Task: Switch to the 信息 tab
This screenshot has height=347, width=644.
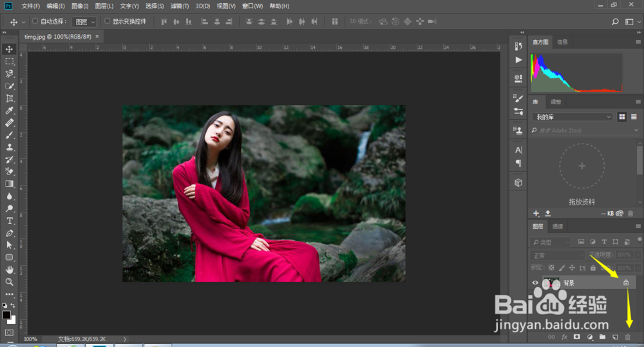Action: click(x=562, y=42)
